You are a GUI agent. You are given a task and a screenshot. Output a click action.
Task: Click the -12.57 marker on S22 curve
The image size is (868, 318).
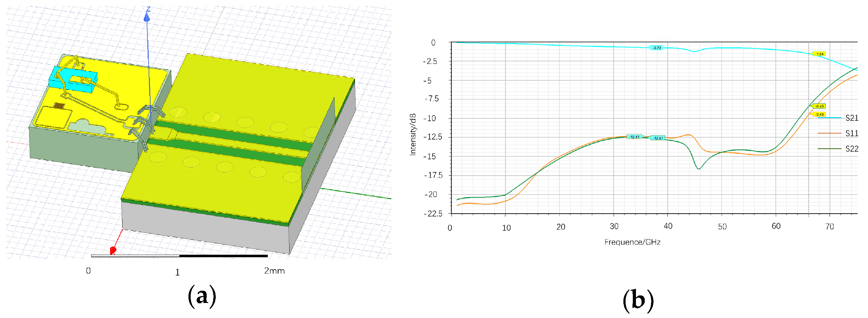(658, 138)
